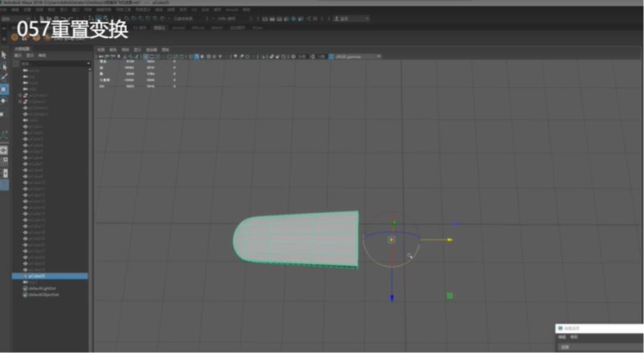Select defaultLightSet in the Outliner

(42, 288)
